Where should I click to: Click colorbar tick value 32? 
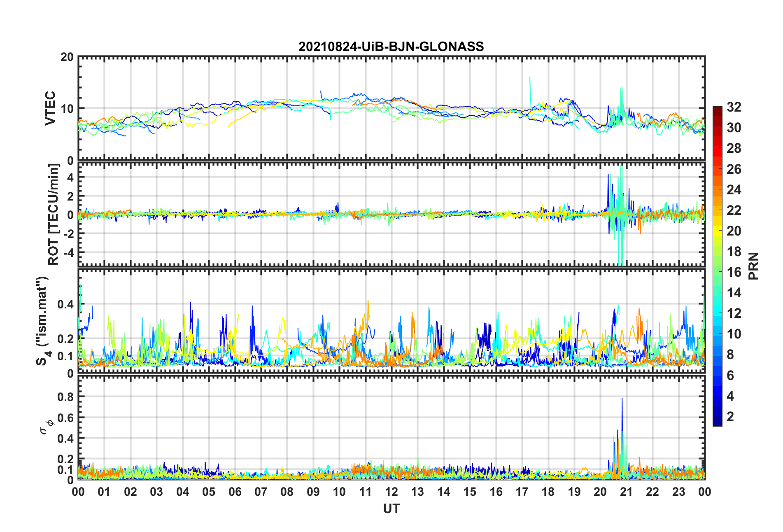[x=734, y=107]
